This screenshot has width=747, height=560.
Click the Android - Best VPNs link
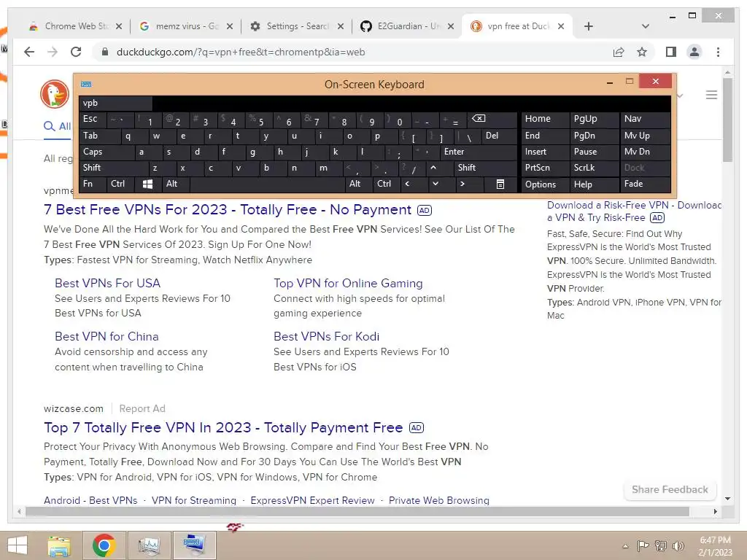point(90,500)
